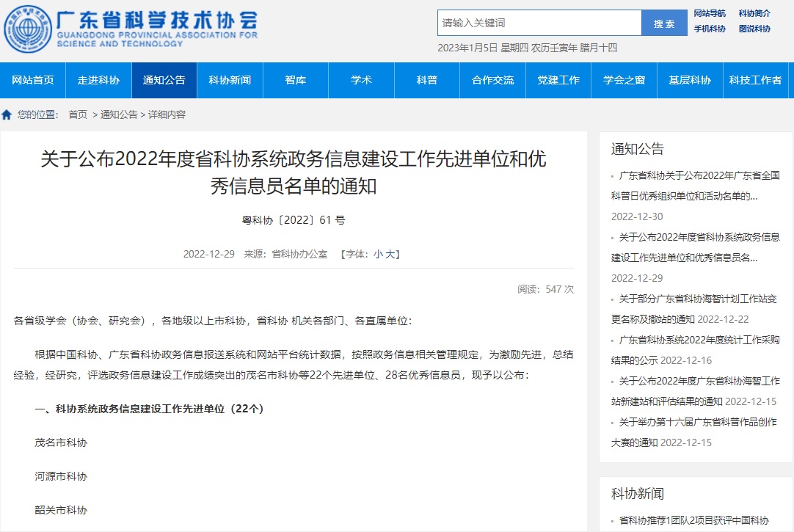Open 科普 navigation menu item
The image size is (794, 532).
tap(427, 80)
